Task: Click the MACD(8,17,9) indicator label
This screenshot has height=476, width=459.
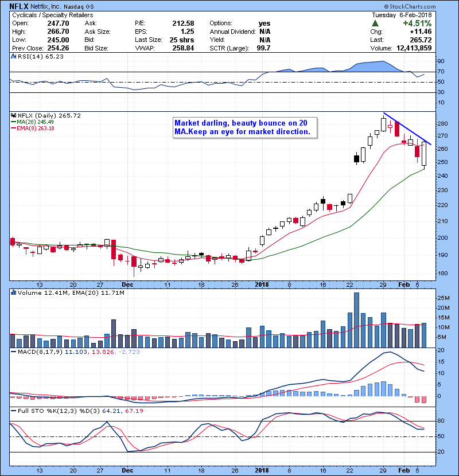Action: (x=40, y=352)
